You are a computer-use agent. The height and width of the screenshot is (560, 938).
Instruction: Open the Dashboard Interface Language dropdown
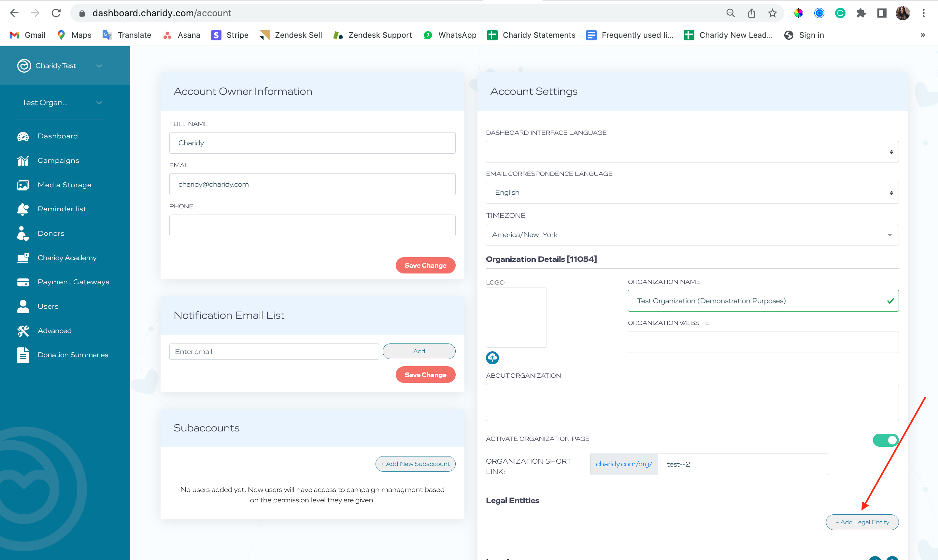(692, 152)
